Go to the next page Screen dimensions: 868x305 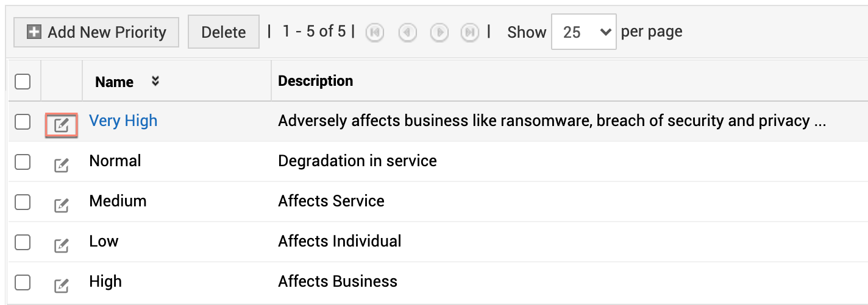point(439,32)
